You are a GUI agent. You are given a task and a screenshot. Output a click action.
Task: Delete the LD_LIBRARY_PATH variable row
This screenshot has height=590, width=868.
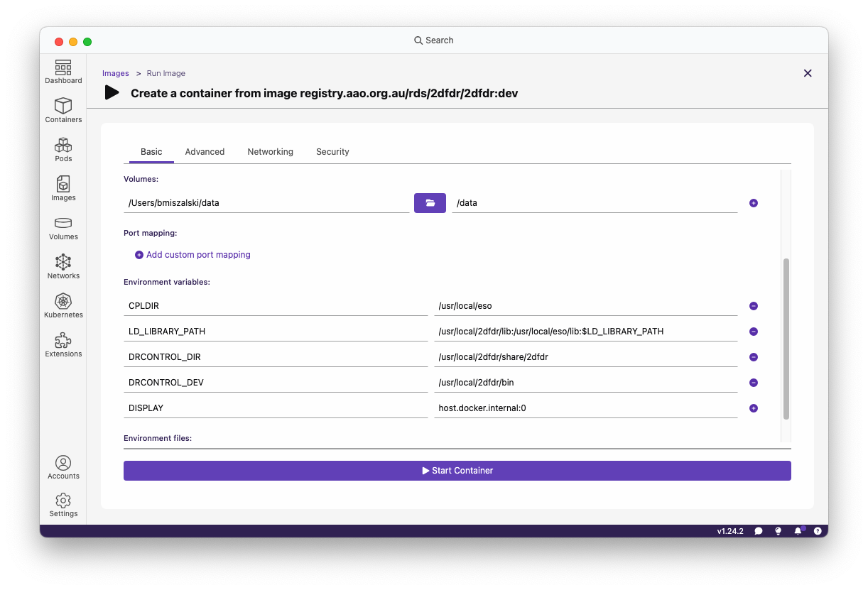click(x=754, y=332)
